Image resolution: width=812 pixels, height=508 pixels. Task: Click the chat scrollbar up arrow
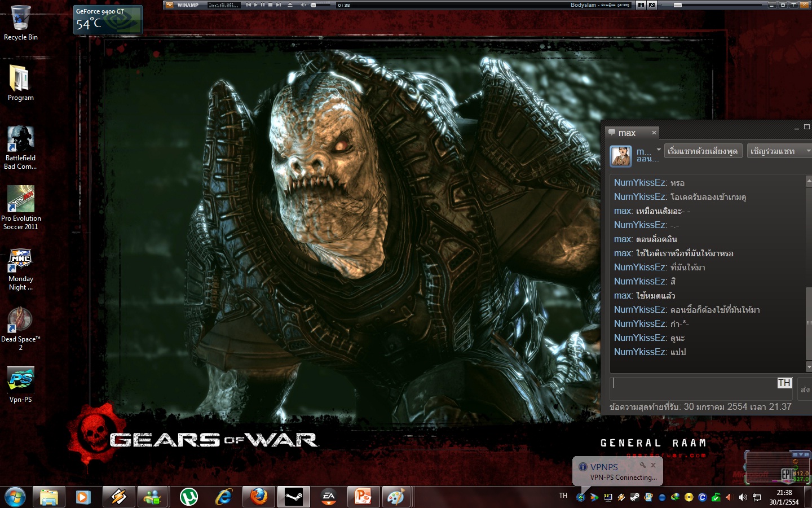(809, 181)
